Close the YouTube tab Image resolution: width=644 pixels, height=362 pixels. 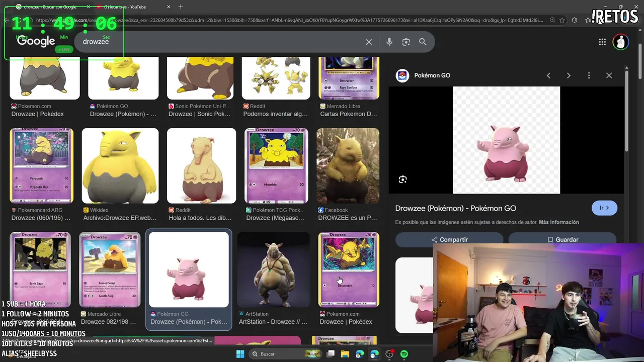pos(169,7)
